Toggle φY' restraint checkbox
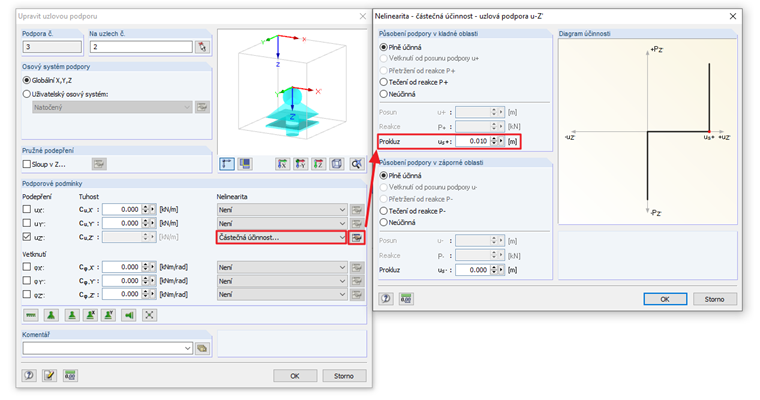This screenshot has height=400, width=760. point(27,281)
